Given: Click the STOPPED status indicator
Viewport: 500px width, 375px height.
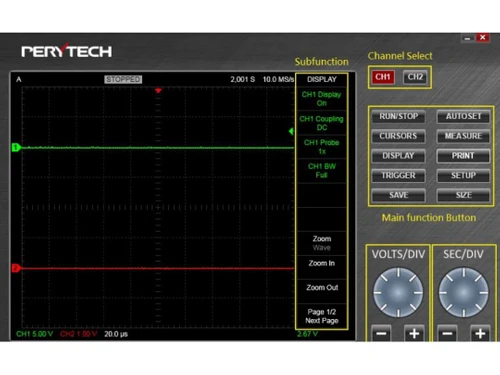Looking at the screenshot, I should (x=123, y=79).
